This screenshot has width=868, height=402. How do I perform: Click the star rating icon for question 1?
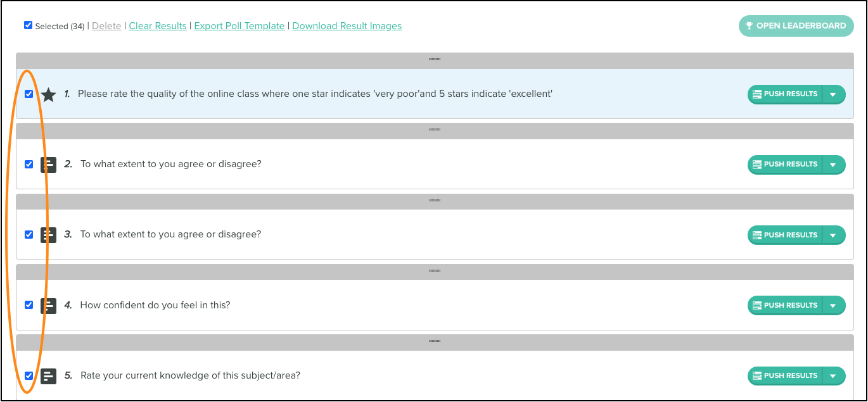click(49, 94)
